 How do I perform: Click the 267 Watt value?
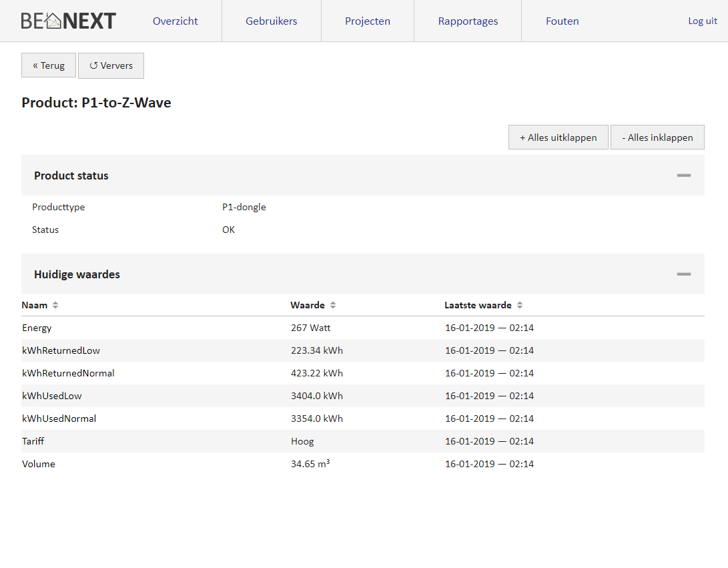coord(310,328)
